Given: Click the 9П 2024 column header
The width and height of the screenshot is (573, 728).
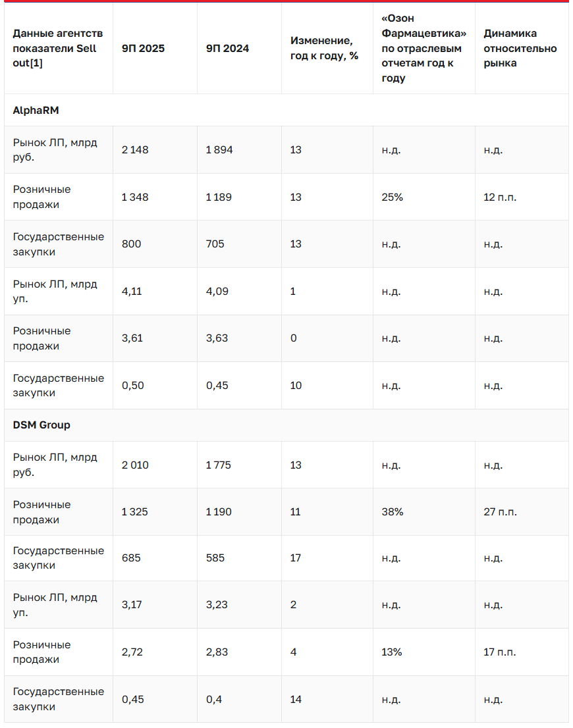Looking at the screenshot, I should click(x=227, y=48).
